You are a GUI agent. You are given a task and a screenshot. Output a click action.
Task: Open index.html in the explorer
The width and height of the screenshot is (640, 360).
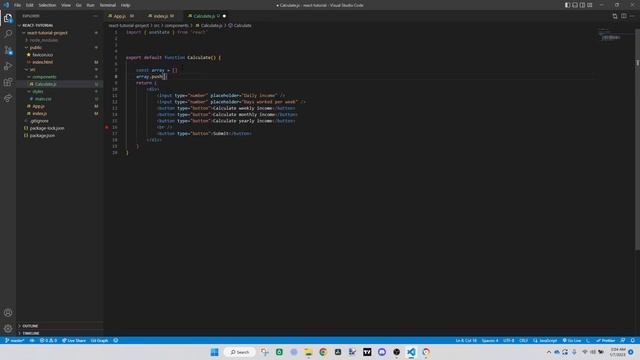[42, 62]
